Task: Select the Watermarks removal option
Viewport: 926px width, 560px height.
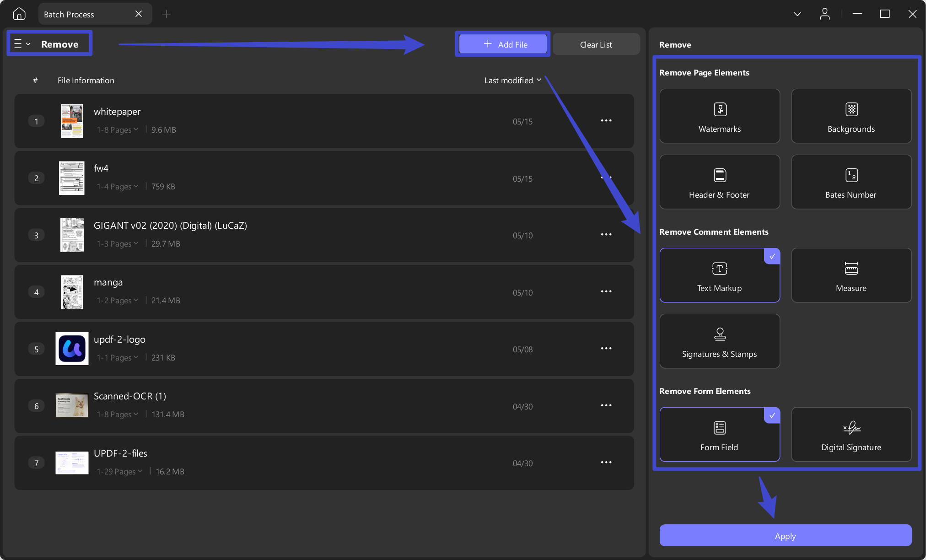Action: pos(720,116)
